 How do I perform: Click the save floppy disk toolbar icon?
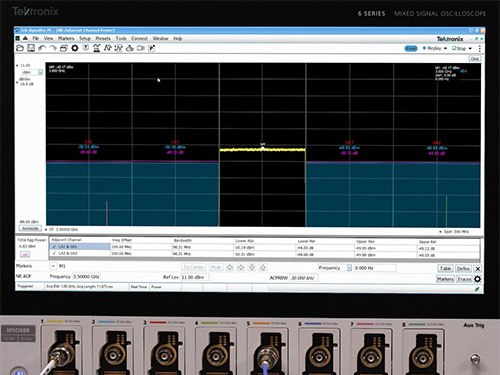31,48
